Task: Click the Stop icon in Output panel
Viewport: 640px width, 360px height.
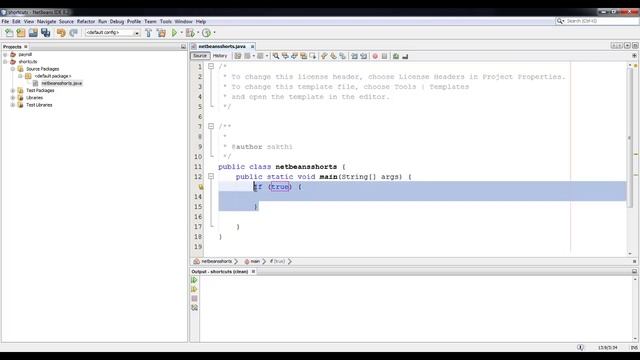Action: click(x=194, y=298)
